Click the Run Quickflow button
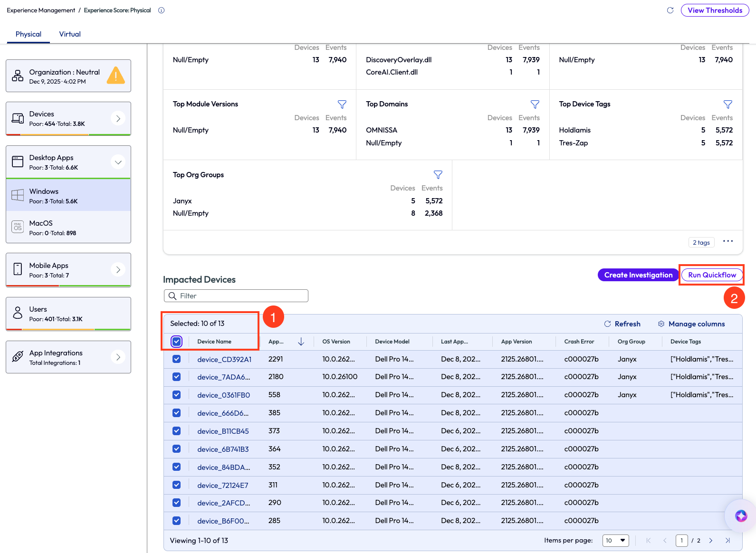The height and width of the screenshot is (553, 756). tap(712, 275)
